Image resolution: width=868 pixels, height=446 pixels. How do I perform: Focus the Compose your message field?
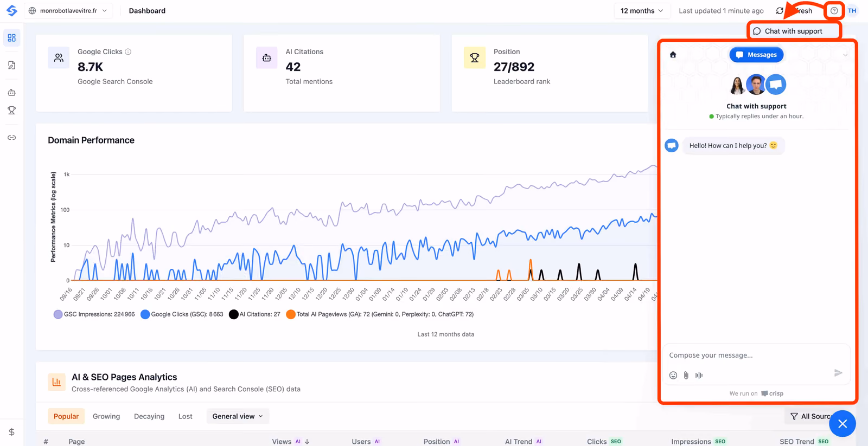pyautogui.click(x=756, y=355)
